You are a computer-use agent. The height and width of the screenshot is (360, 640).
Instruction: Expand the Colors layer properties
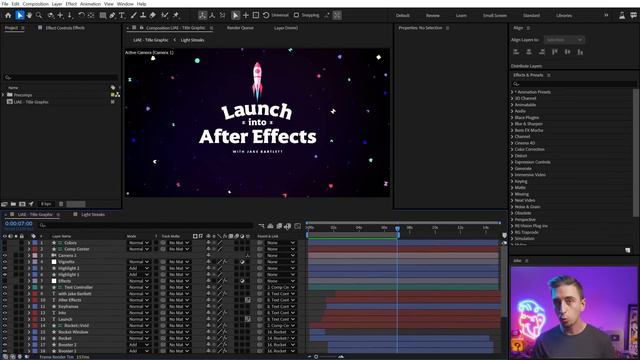(29, 243)
